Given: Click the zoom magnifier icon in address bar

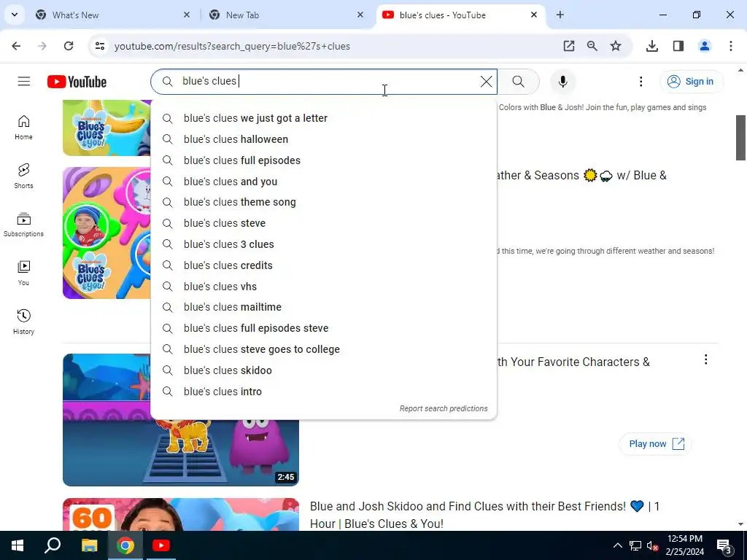Looking at the screenshot, I should tap(592, 46).
